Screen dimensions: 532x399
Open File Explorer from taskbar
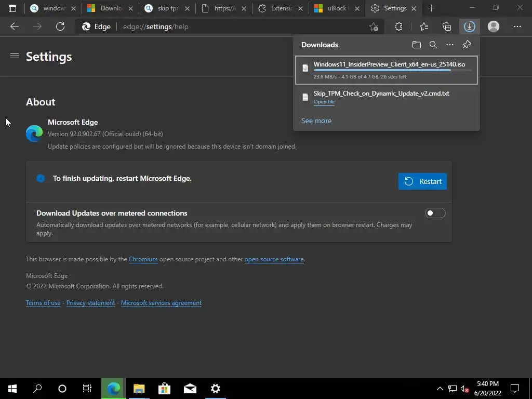[x=139, y=389]
